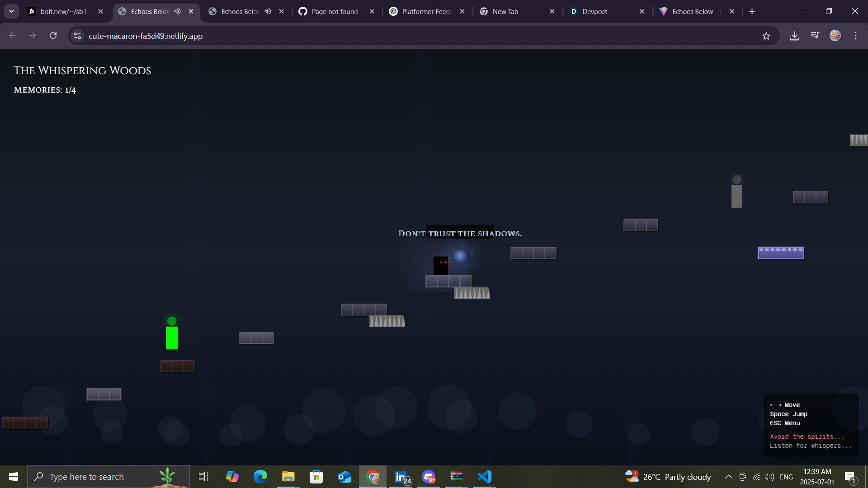Open the Windows Start menu

coord(13,477)
